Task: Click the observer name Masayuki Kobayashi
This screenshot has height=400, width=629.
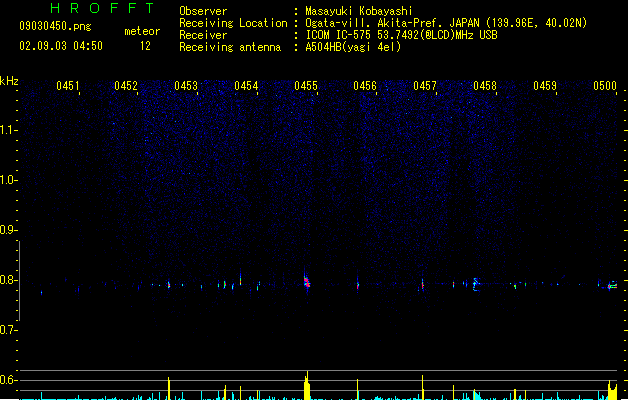Action: (x=359, y=11)
